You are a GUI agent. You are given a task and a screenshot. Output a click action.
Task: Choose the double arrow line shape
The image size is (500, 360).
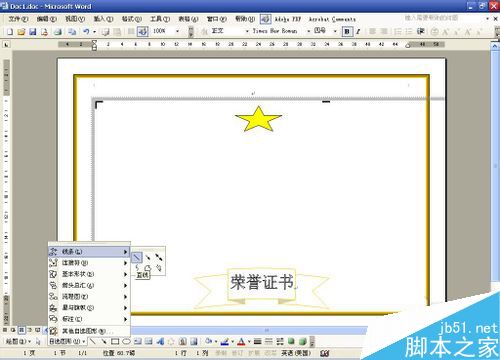click(159, 257)
